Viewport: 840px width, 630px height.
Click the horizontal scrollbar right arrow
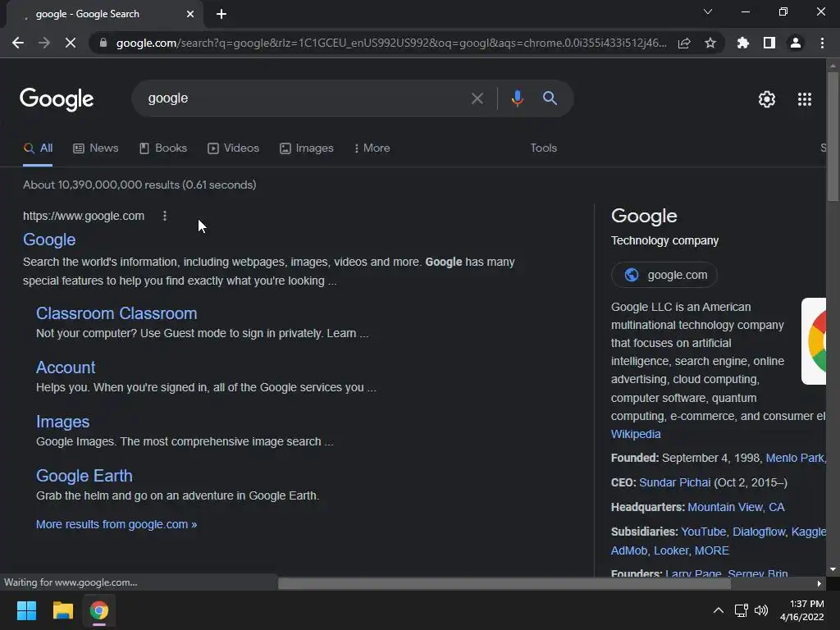point(819,583)
